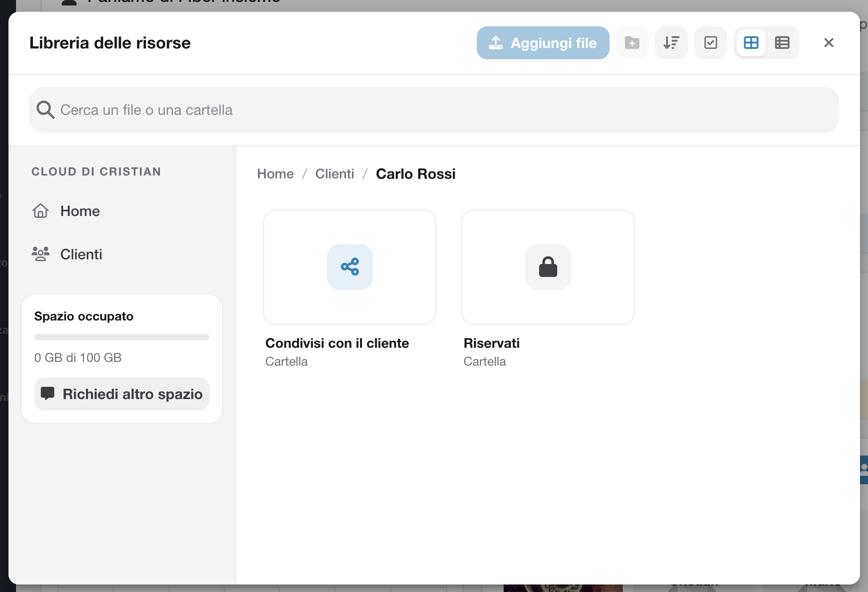Screen dimensions: 868x592
Task: Click the people icon next to Clienti
Action: click(x=40, y=254)
